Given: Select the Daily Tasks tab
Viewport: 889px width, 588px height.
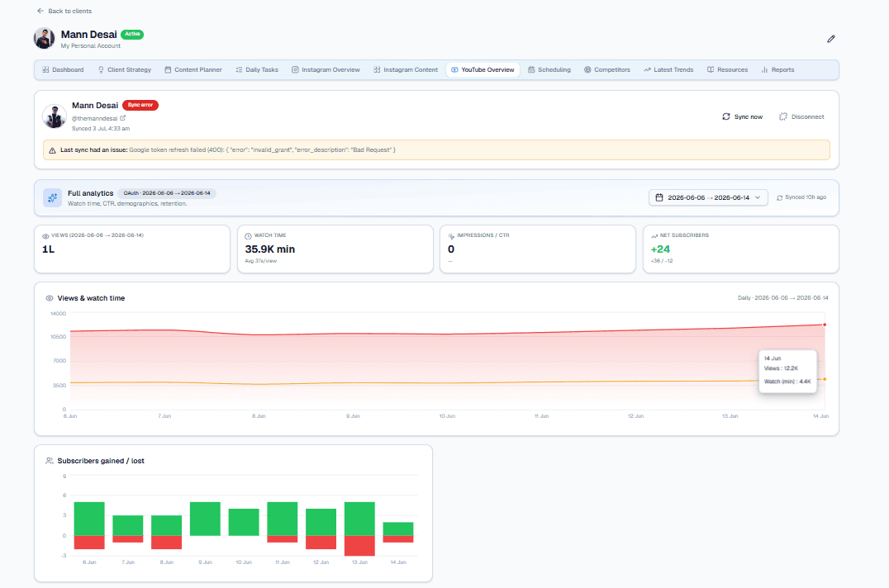Looking at the screenshot, I should [x=257, y=69].
